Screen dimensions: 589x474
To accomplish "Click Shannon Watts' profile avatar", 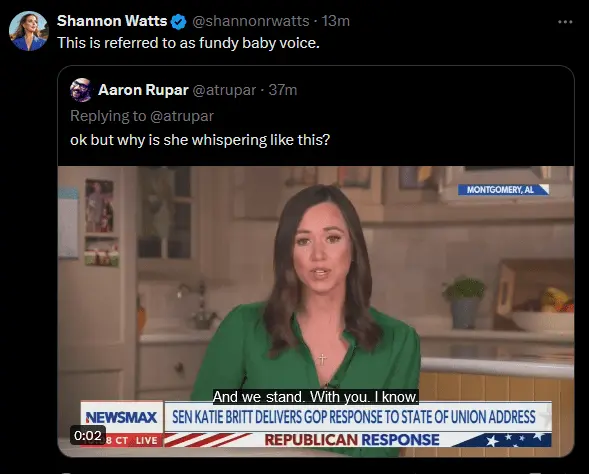I will pyautogui.click(x=29, y=31).
